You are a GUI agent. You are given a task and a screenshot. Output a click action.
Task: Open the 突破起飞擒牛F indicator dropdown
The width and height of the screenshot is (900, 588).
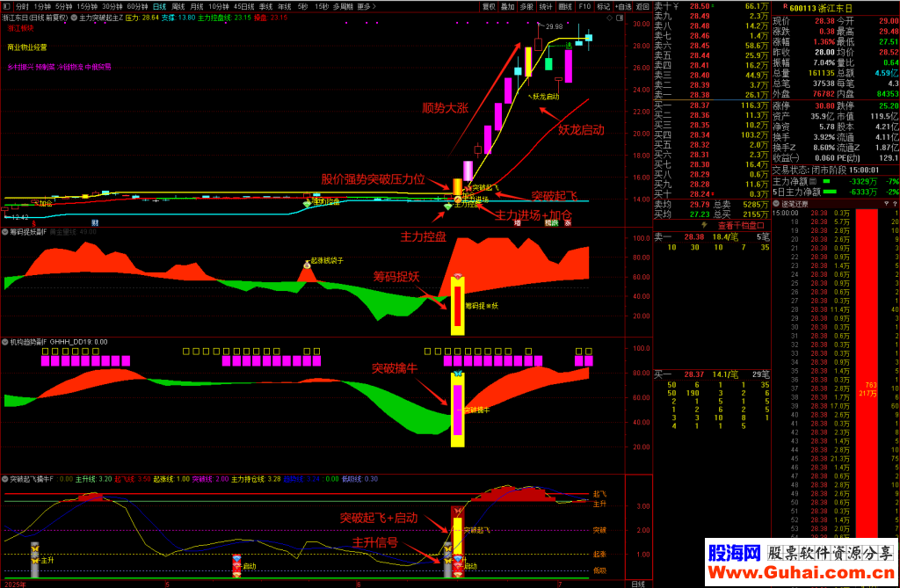click(5, 479)
